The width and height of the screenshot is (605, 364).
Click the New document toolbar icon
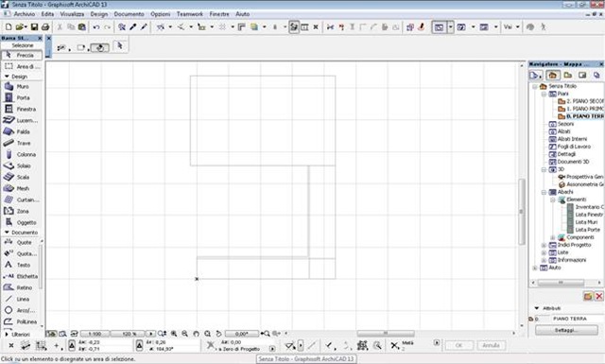pos(9,27)
